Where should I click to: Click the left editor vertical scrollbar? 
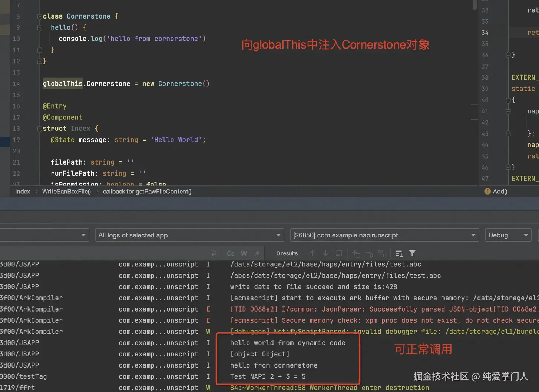474,5
